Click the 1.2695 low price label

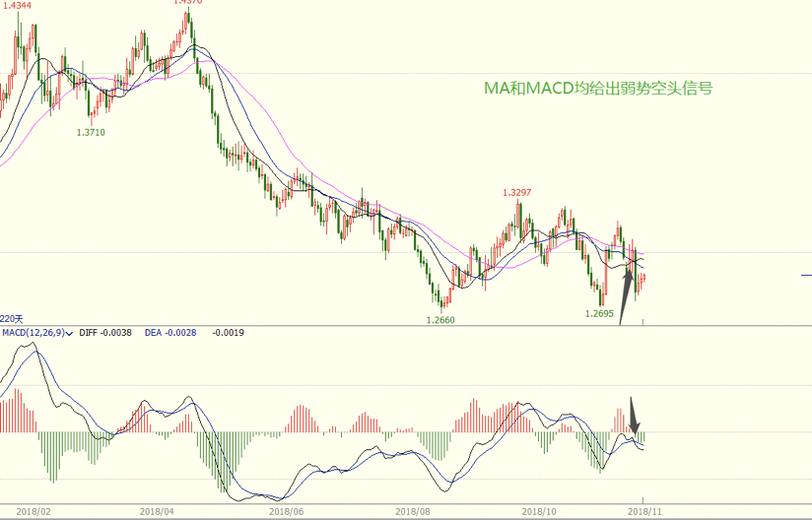click(x=599, y=313)
